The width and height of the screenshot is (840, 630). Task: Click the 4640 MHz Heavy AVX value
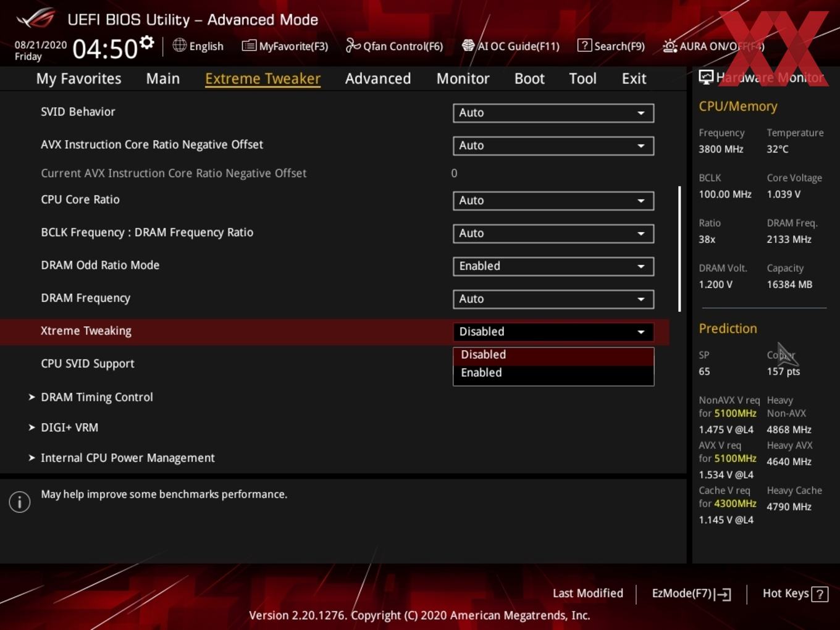click(x=789, y=461)
